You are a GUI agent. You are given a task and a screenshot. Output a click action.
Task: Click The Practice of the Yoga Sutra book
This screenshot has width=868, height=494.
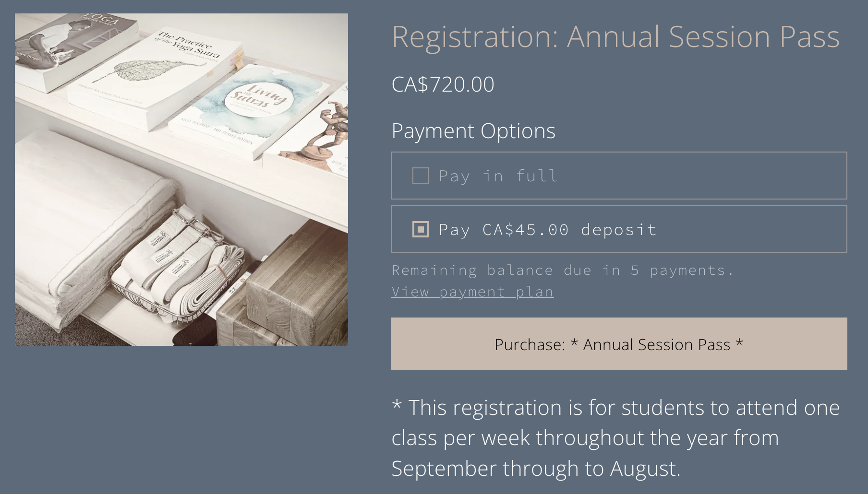point(156,77)
